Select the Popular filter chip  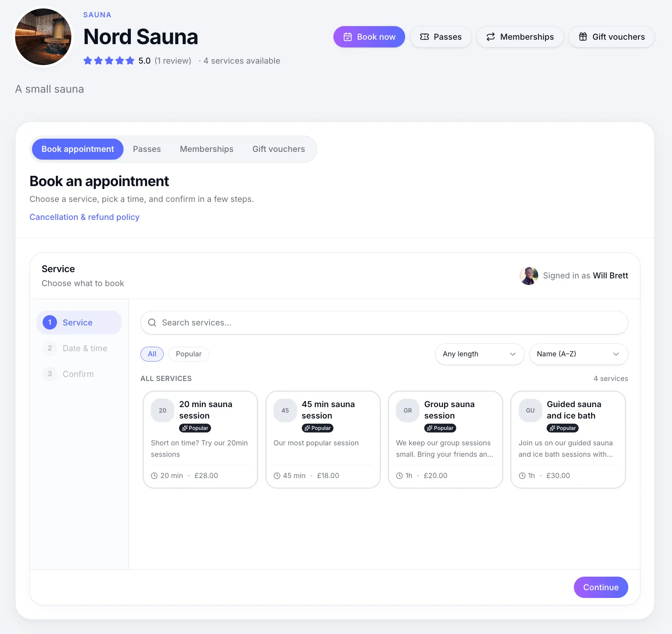pos(189,354)
